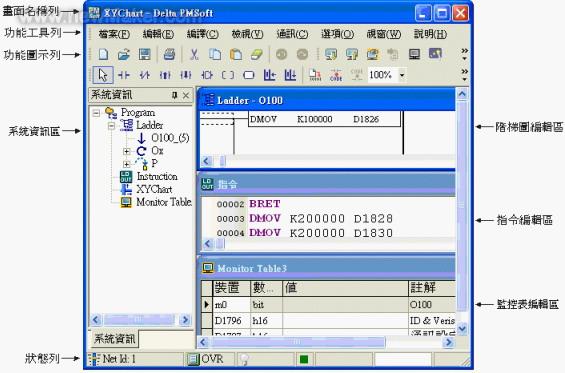Save program with floppy disk icon
The image size is (565, 373).
[145, 55]
